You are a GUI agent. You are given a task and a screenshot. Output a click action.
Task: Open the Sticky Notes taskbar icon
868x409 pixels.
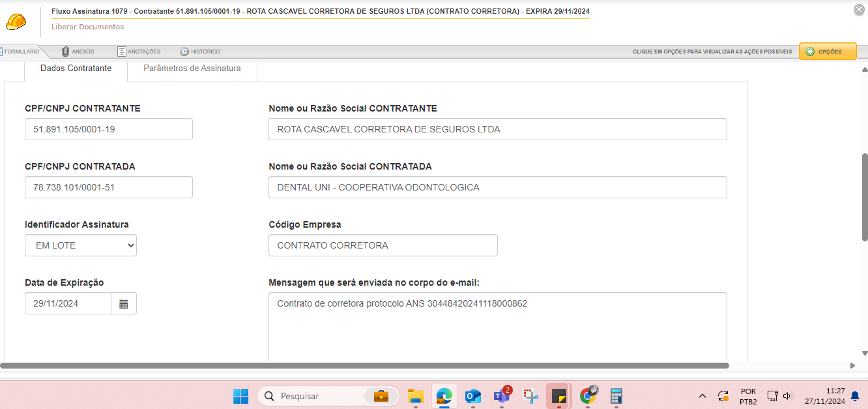(559, 396)
